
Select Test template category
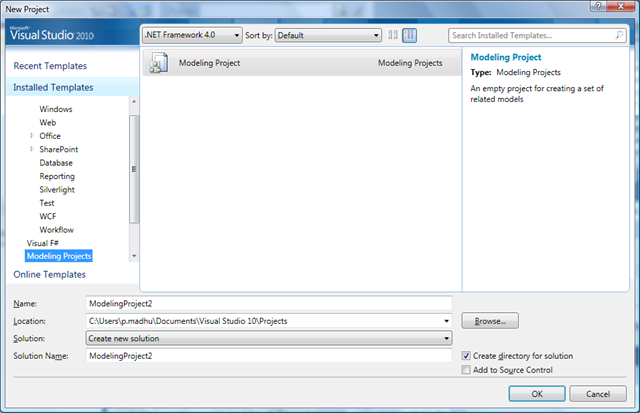[x=47, y=203]
